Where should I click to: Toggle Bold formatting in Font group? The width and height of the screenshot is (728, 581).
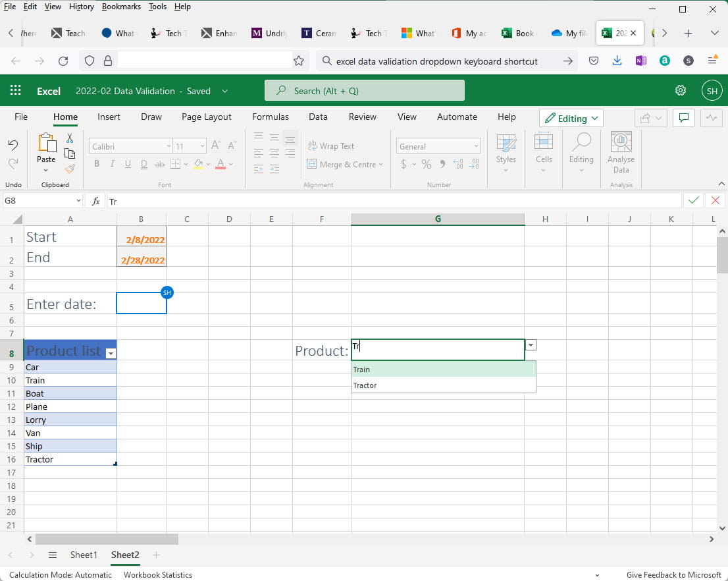[x=97, y=164]
